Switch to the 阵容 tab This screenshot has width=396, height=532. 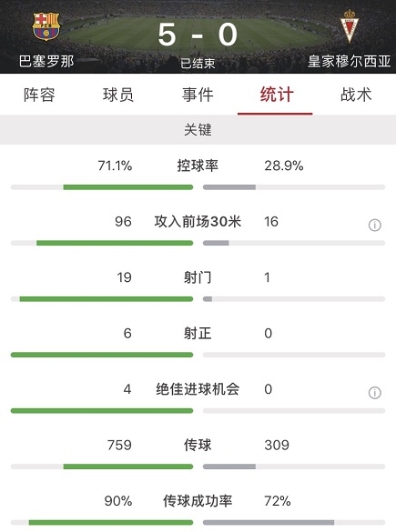click(39, 95)
